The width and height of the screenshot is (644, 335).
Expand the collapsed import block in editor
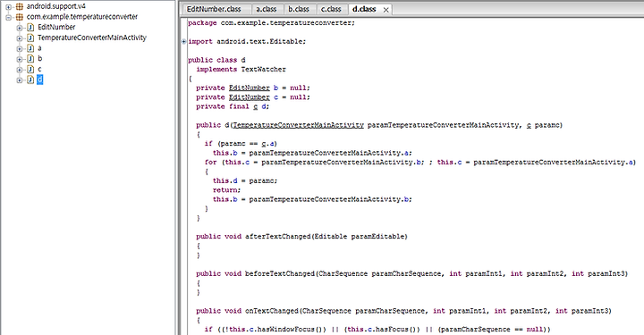point(184,41)
